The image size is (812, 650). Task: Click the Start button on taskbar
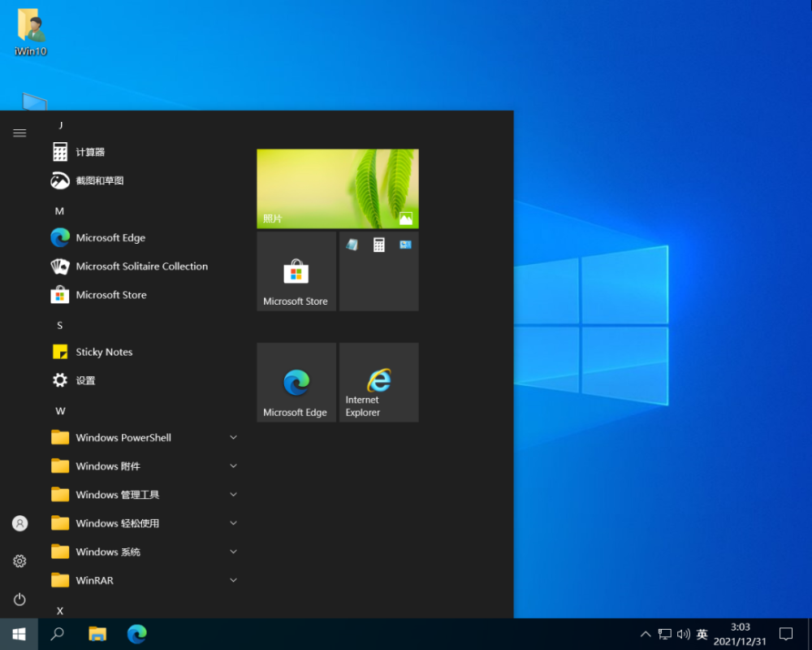coord(19,634)
